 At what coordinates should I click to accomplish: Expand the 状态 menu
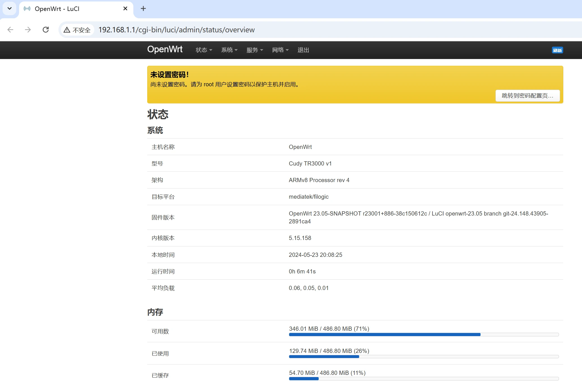coord(204,50)
